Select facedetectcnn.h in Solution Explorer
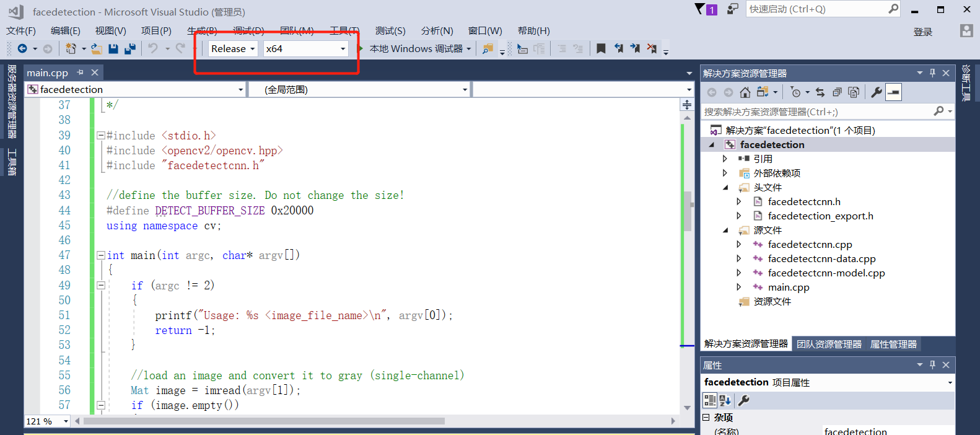The width and height of the screenshot is (980, 435). (x=804, y=201)
